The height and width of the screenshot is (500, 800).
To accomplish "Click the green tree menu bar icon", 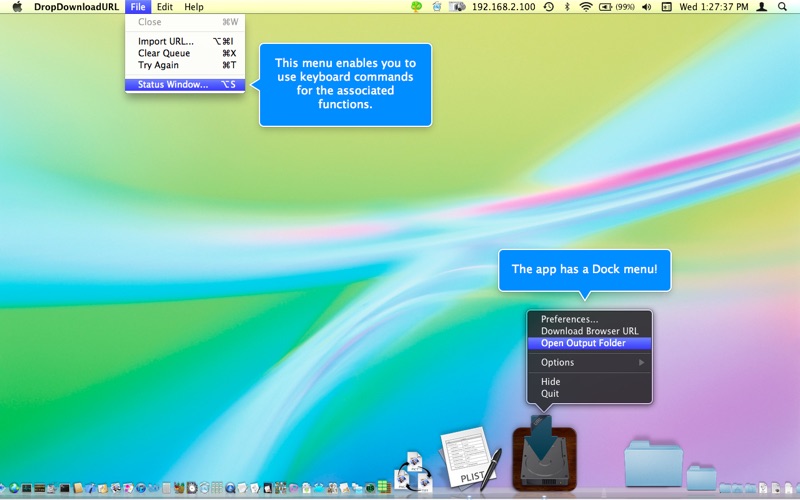I will point(416,7).
